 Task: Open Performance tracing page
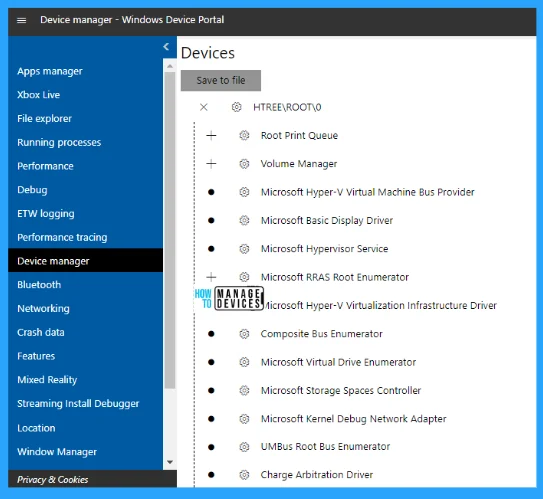pos(62,238)
